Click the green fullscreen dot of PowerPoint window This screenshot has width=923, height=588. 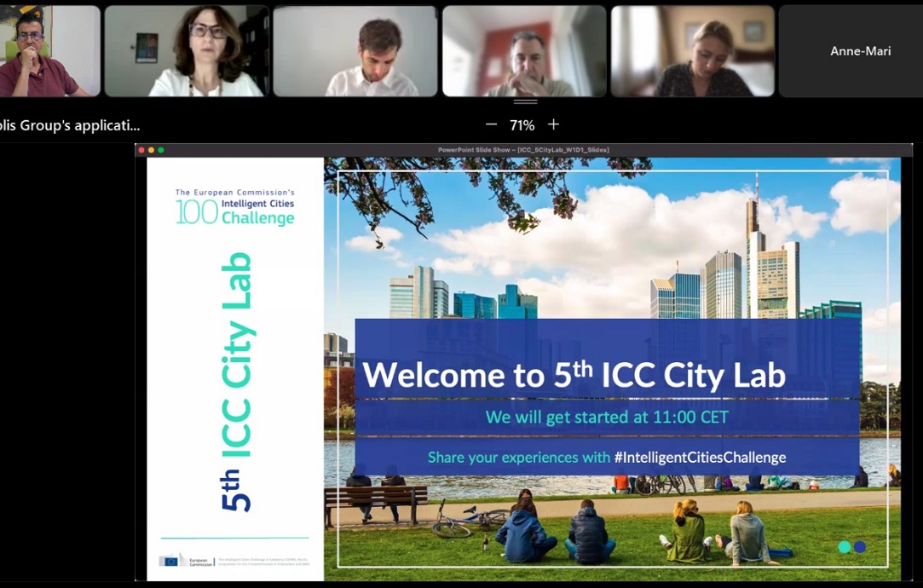(x=161, y=150)
